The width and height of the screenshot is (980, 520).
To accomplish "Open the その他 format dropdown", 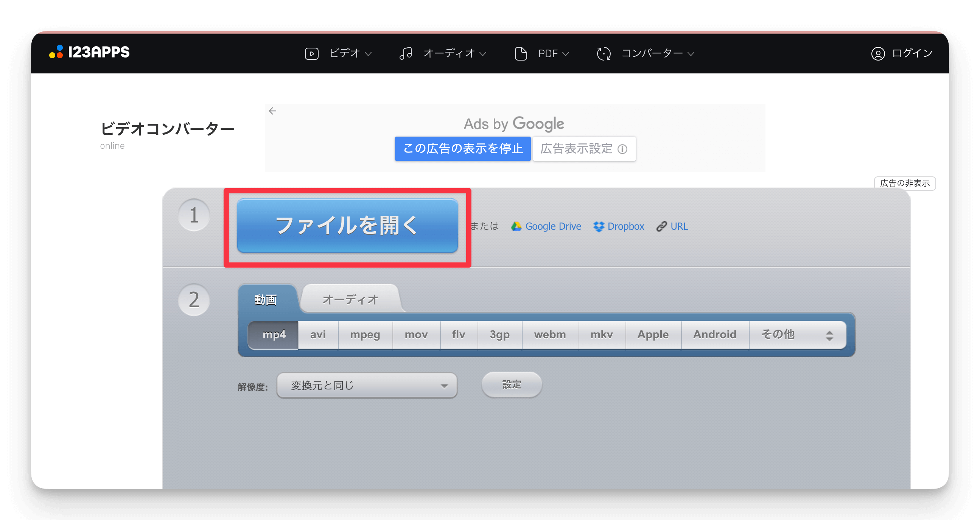I will click(797, 335).
